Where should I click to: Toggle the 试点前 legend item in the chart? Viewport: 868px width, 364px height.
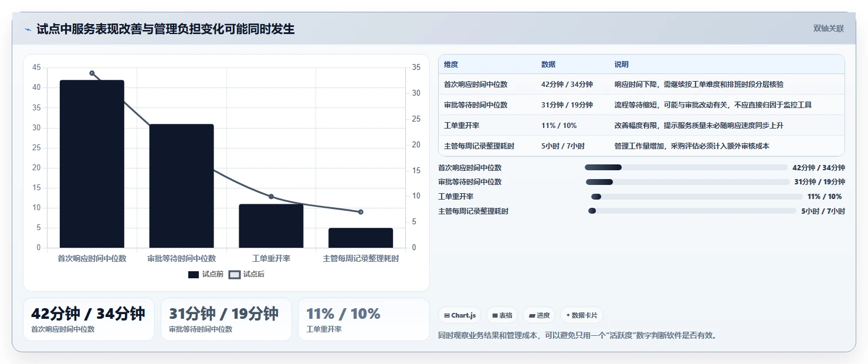[205, 274]
